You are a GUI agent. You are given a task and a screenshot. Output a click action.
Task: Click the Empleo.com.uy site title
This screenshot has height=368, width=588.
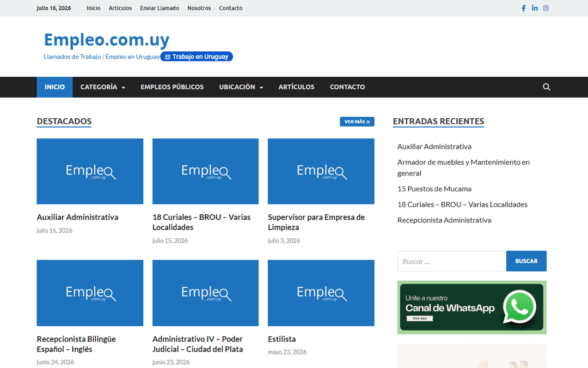107,39
